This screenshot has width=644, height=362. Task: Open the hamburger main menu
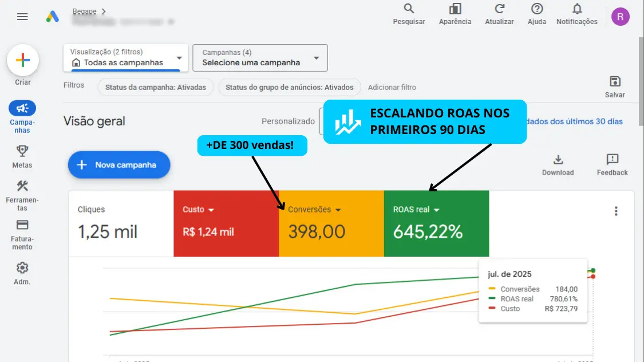tap(22, 17)
